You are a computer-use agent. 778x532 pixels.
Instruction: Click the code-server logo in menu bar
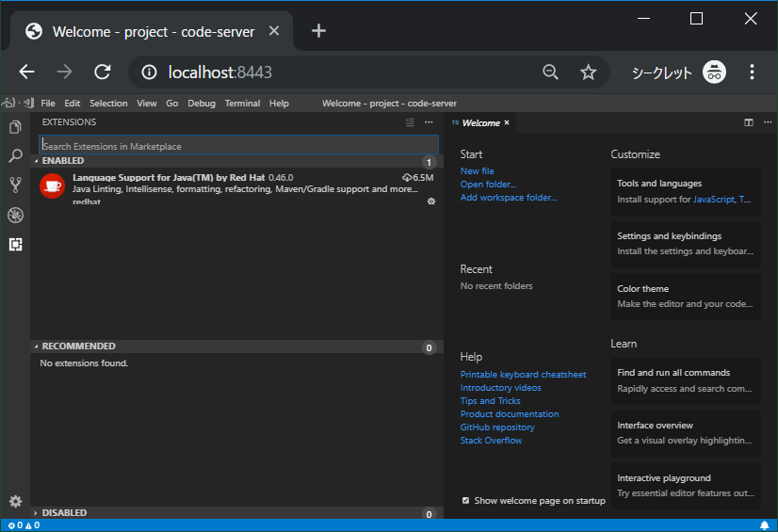[x=18, y=104]
